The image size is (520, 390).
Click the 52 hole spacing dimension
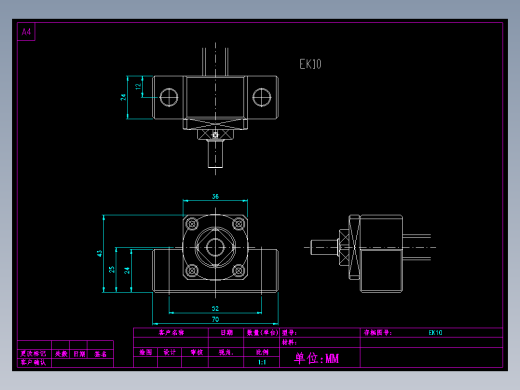(x=215, y=309)
